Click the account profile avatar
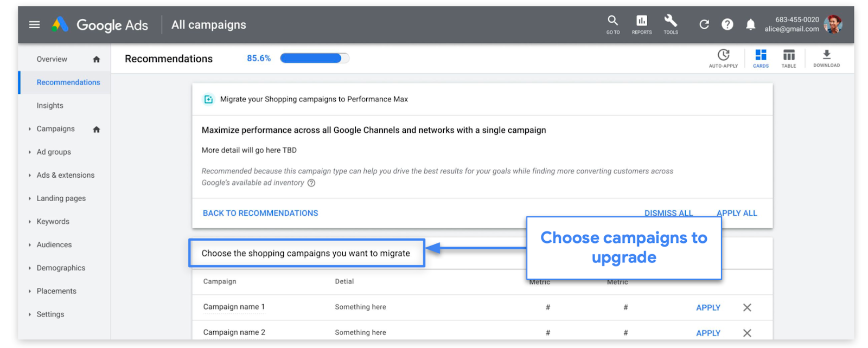This screenshot has height=348, width=868. 833,24
